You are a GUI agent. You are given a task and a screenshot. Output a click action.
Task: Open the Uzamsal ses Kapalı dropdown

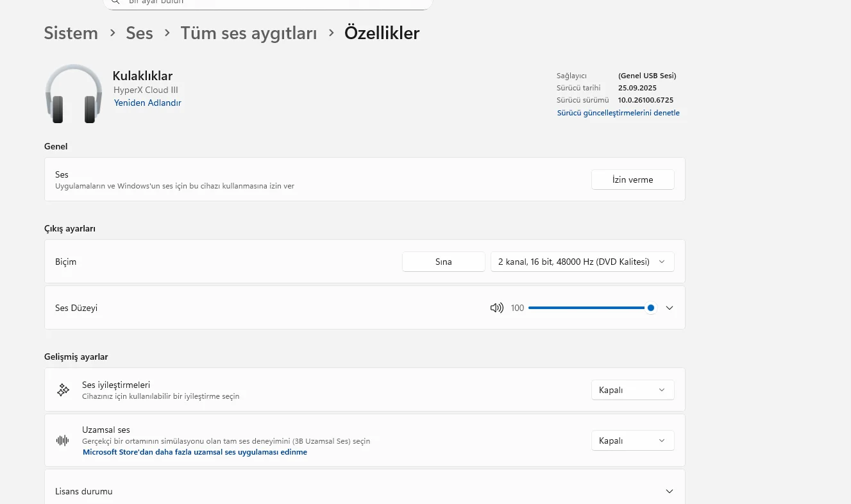pos(632,441)
